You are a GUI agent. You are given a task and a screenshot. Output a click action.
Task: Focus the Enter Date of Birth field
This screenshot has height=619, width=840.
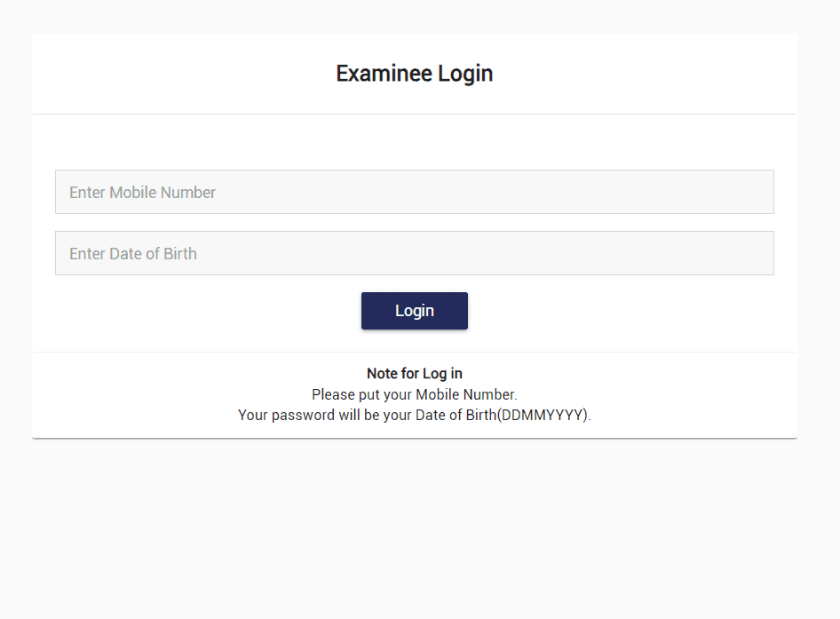click(414, 253)
